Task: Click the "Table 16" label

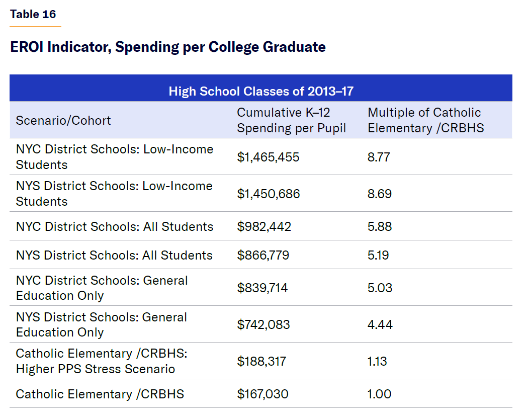Action: (x=33, y=14)
